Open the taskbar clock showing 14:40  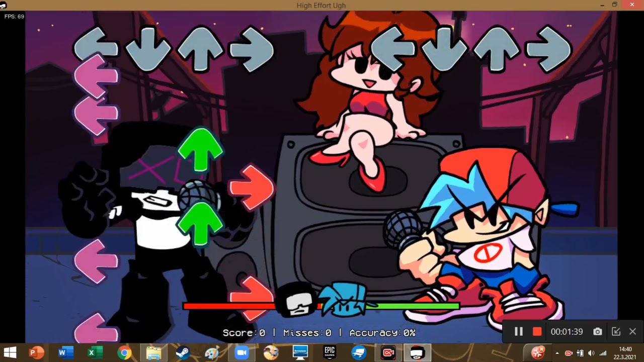(x=625, y=353)
